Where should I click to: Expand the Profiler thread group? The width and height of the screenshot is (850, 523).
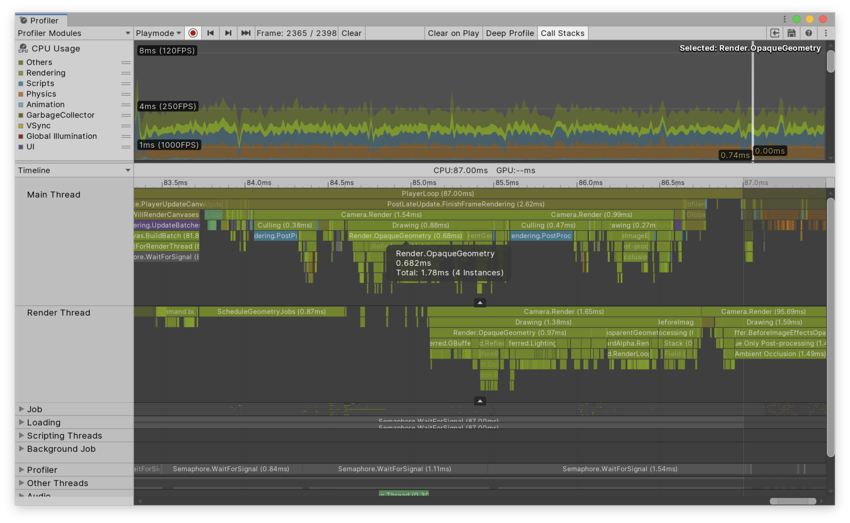[21, 469]
